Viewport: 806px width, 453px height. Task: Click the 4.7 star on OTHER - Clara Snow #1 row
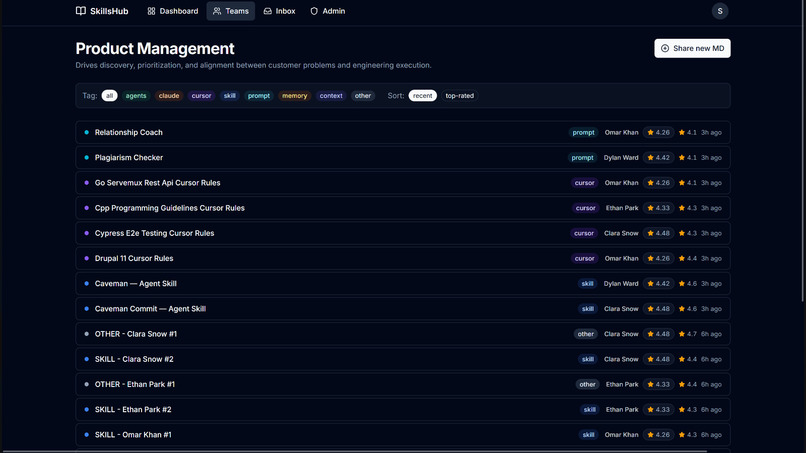(x=687, y=334)
